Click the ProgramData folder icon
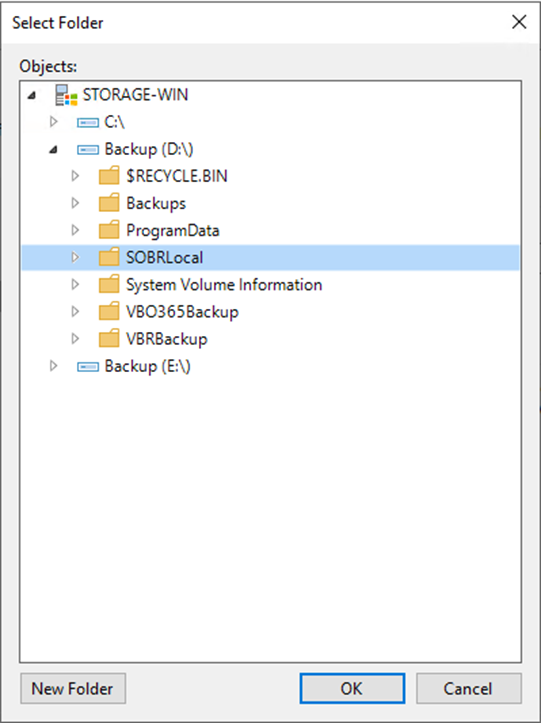Viewport: 541px width, 723px height. (109, 230)
